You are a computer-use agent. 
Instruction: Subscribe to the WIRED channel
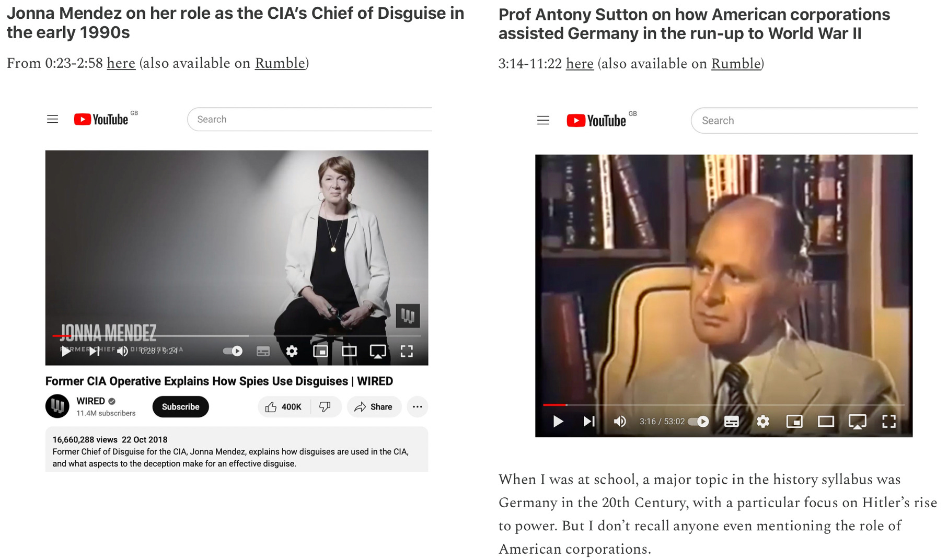(181, 407)
